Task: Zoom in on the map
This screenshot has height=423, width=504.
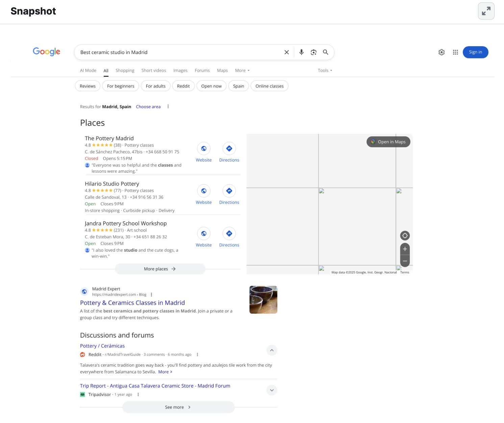Action: pyautogui.click(x=405, y=249)
